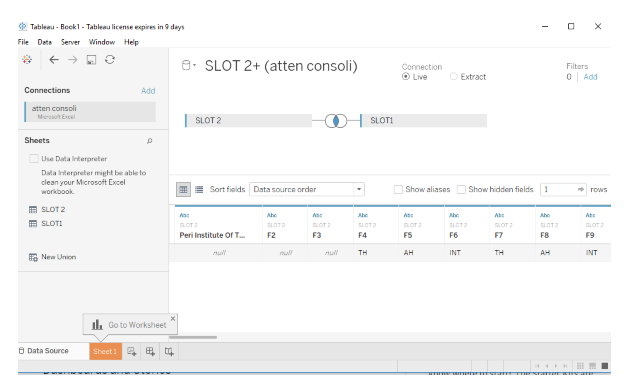Enable the Use Data Interpreter checkbox

click(34, 159)
